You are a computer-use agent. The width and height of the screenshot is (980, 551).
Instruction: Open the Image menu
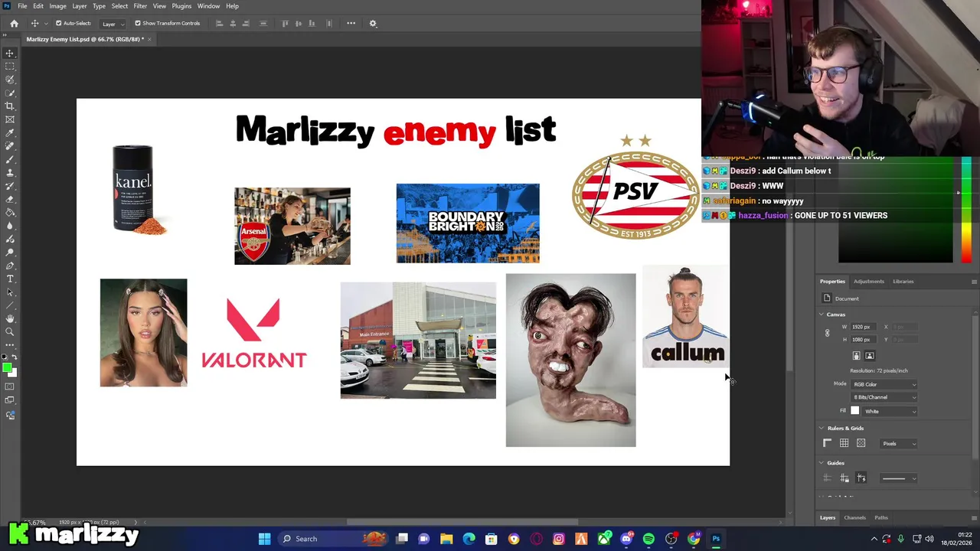coord(57,6)
